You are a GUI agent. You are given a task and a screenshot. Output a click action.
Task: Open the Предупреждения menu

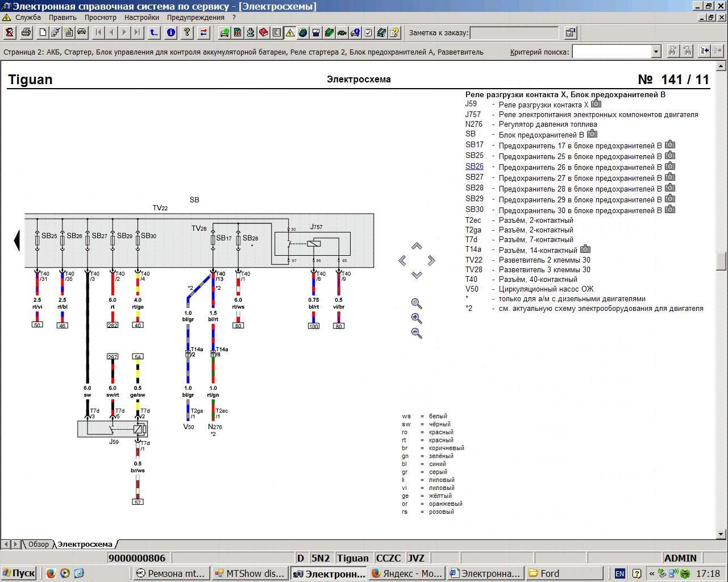(195, 18)
